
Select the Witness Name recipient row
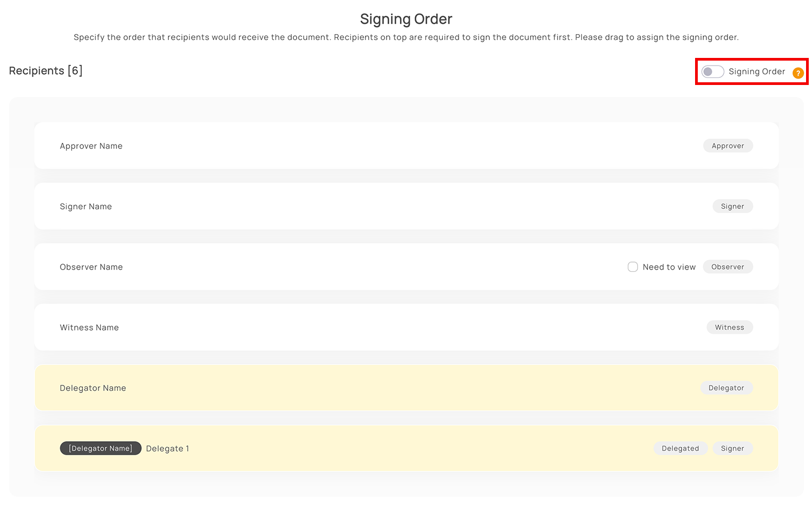tap(407, 327)
